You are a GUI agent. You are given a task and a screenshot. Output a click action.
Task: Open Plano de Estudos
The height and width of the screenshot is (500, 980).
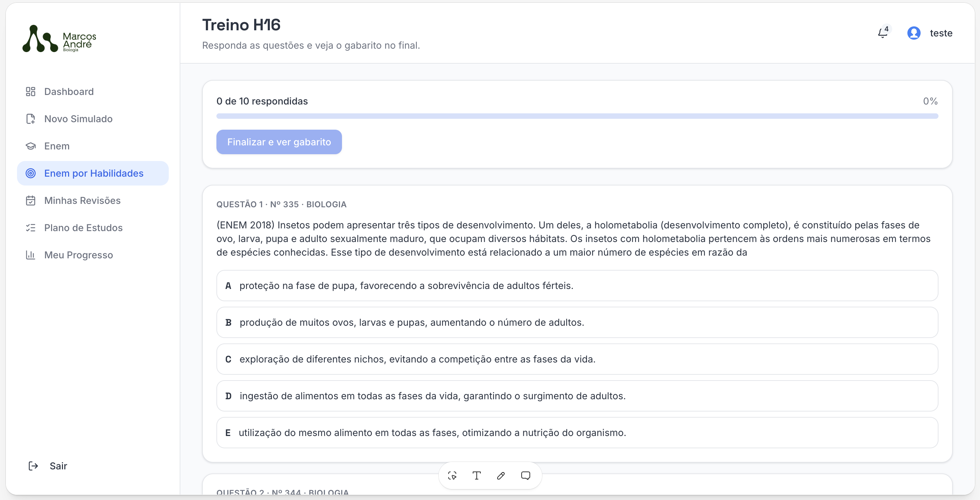[93, 228]
